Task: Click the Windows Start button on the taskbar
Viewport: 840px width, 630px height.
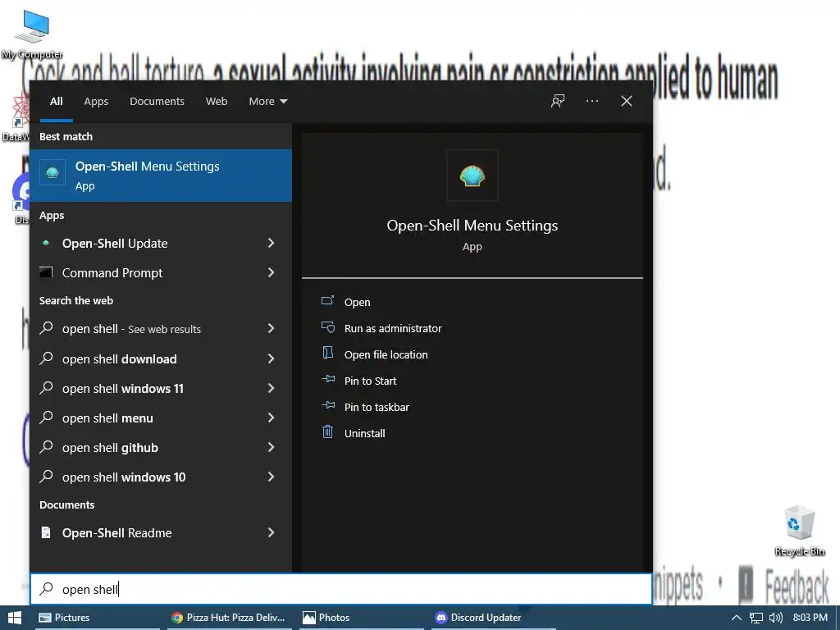Action: 15,618
